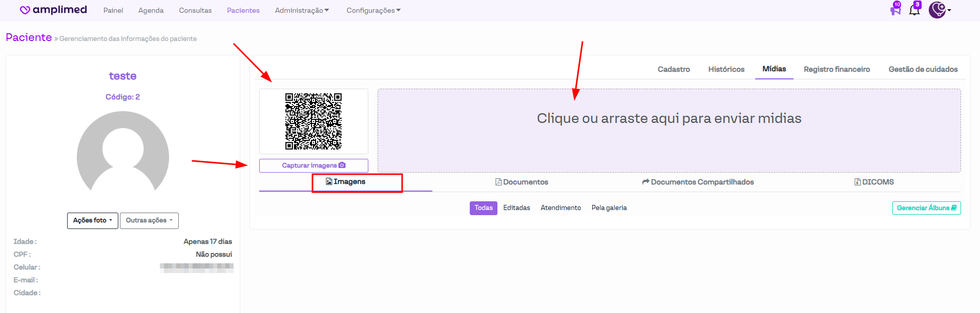The width and height of the screenshot is (980, 313).
Task: Open the Outras ações dropdown
Action: [x=149, y=220]
